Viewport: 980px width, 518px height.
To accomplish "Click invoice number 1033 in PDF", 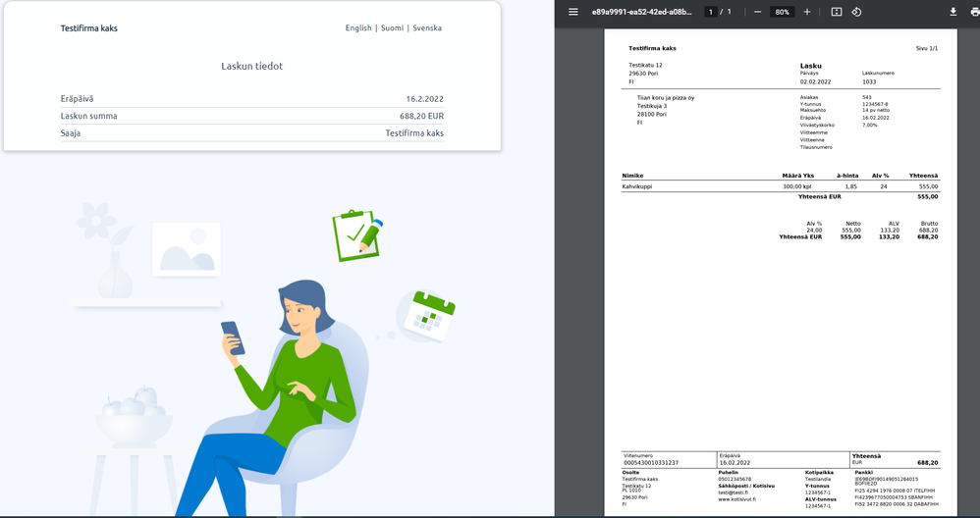I will coord(869,81).
